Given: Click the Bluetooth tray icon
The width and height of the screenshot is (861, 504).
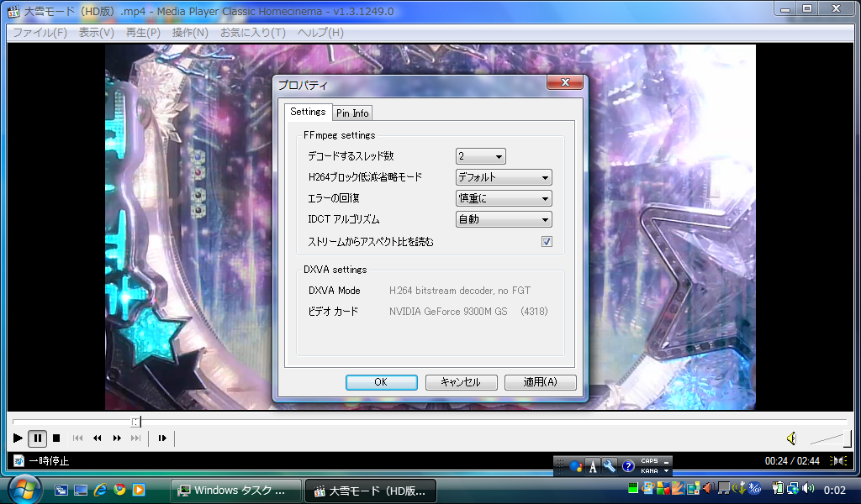Looking at the screenshot, I should [755, 488].
